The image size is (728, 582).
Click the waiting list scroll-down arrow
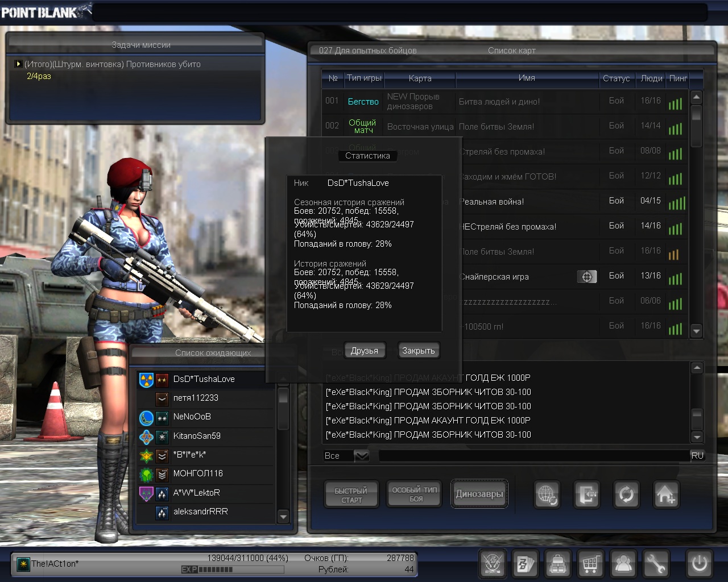click(283, 517)
